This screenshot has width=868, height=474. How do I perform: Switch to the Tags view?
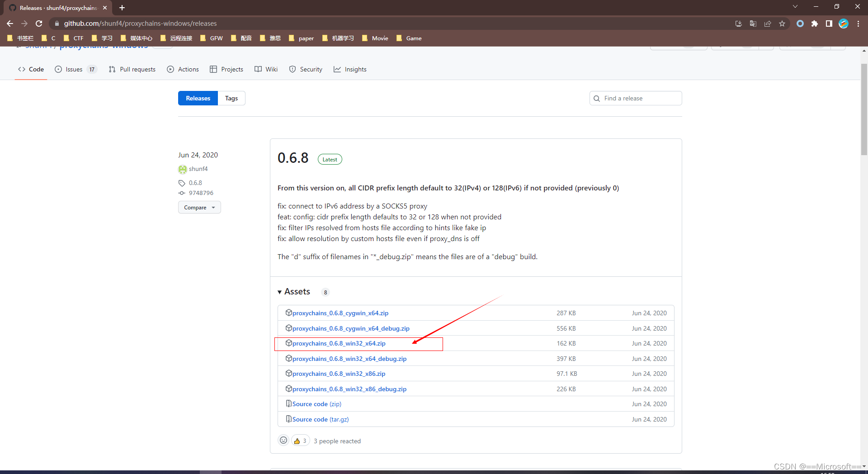pos(231,98)
